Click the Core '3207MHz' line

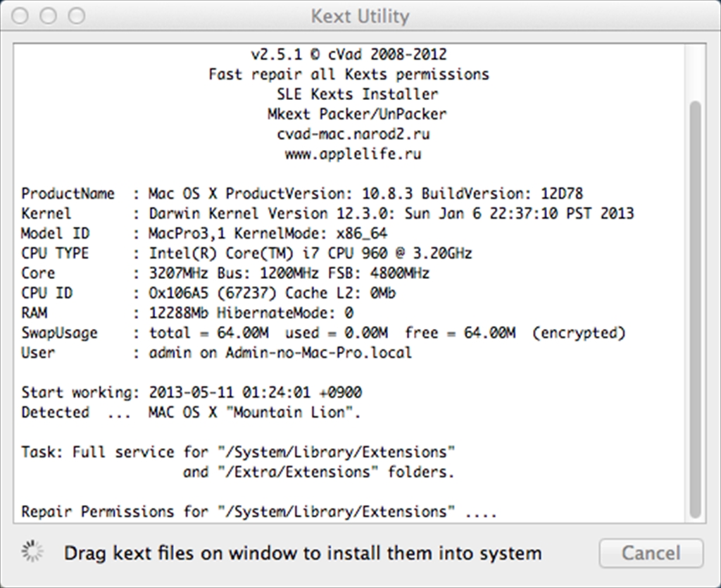coord(225,273)
